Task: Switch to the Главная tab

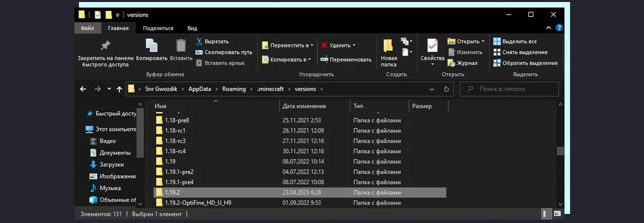Action: (118, 28)
